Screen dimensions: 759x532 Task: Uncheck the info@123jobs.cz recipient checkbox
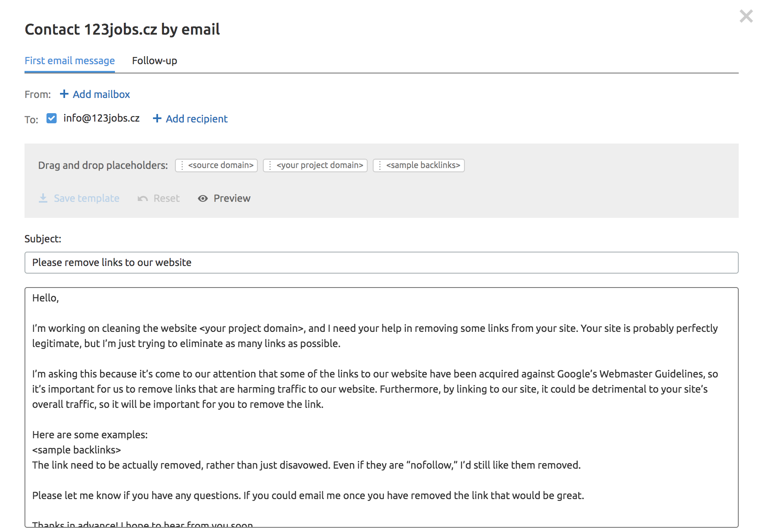52,118
